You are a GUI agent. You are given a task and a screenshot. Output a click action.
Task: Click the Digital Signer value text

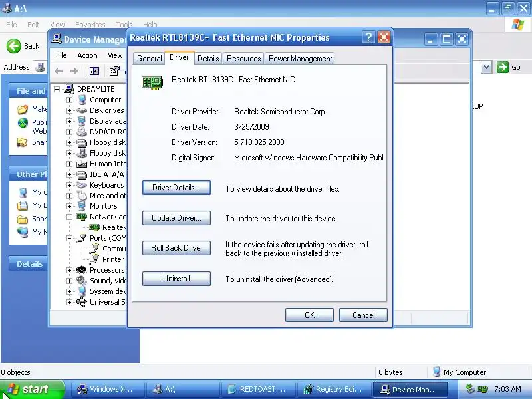click(309, 158)
